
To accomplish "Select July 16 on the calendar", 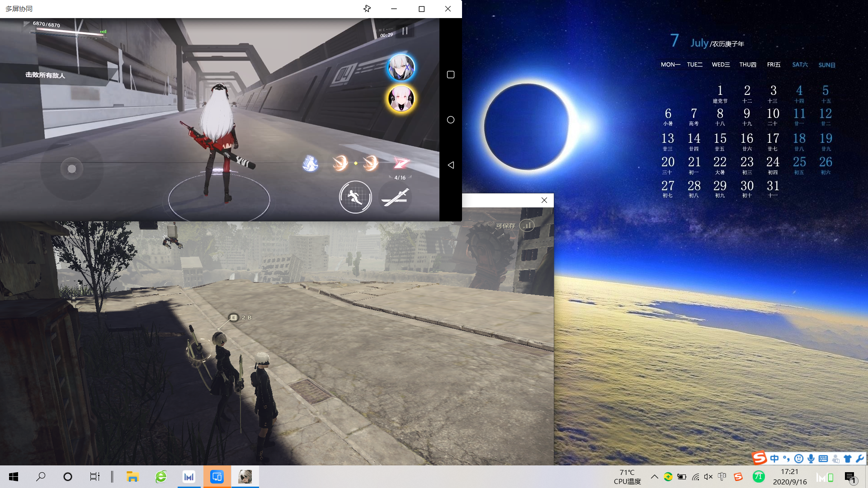I will tap(747, 142).
